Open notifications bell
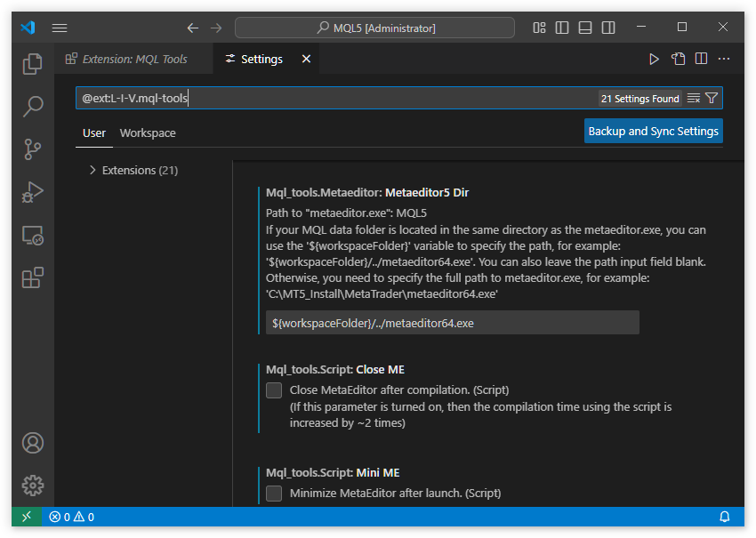Screen dimensions: 756x538 (x=724, y=517)
